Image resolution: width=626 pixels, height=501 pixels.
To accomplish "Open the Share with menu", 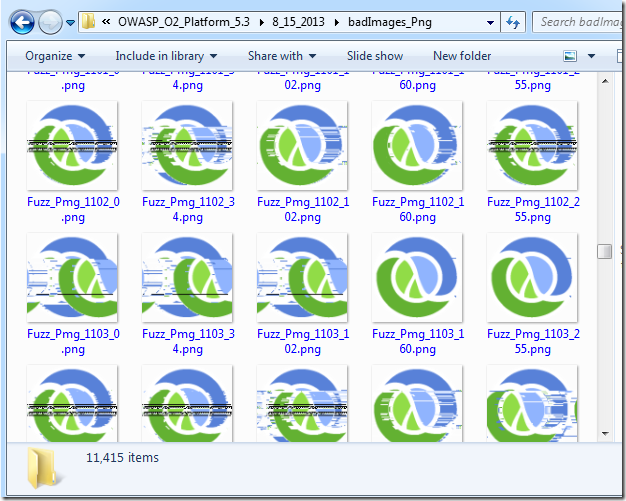I will click(282, 56).
